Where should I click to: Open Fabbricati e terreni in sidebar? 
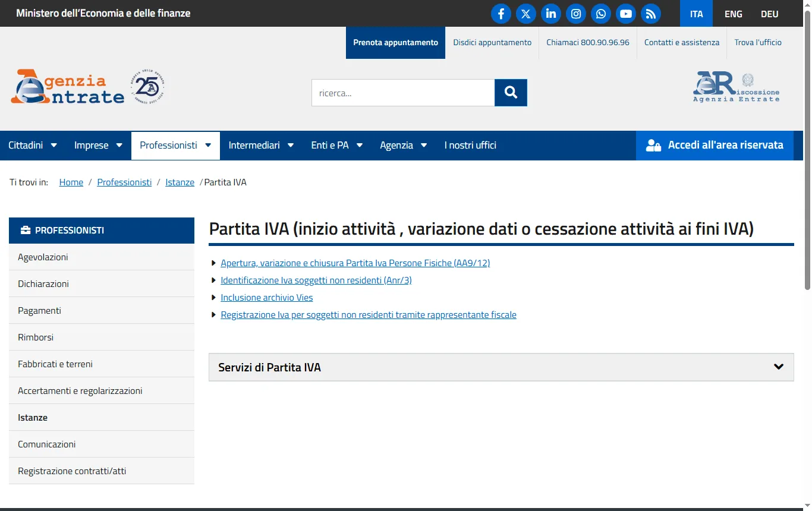coord(102,364)
